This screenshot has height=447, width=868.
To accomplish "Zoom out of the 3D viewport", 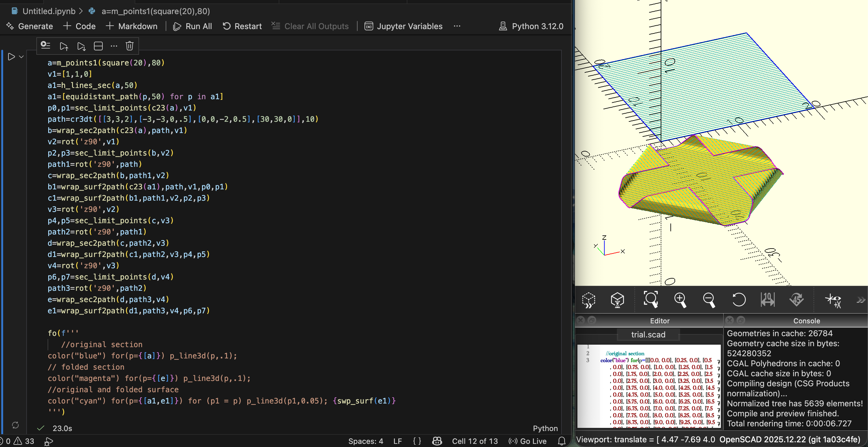I will tap(709, 300).
